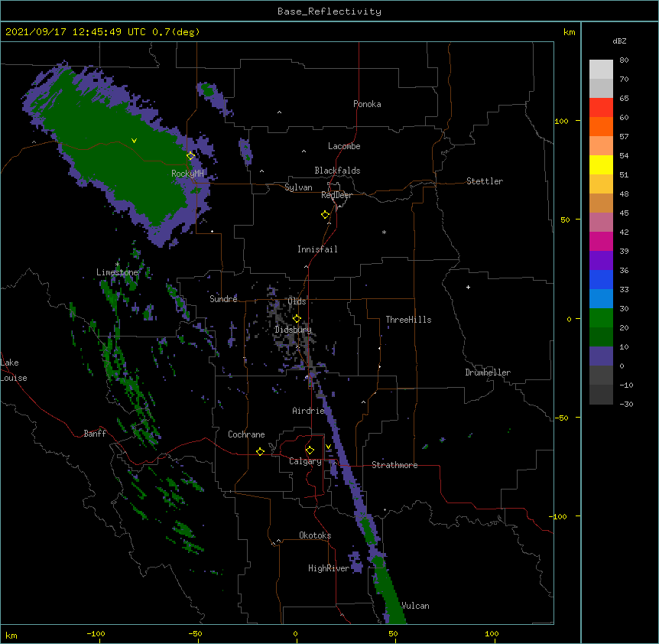Click the -100 tick on the bottom axis
The width and height of the screenshot is (659, 644).
96,633
